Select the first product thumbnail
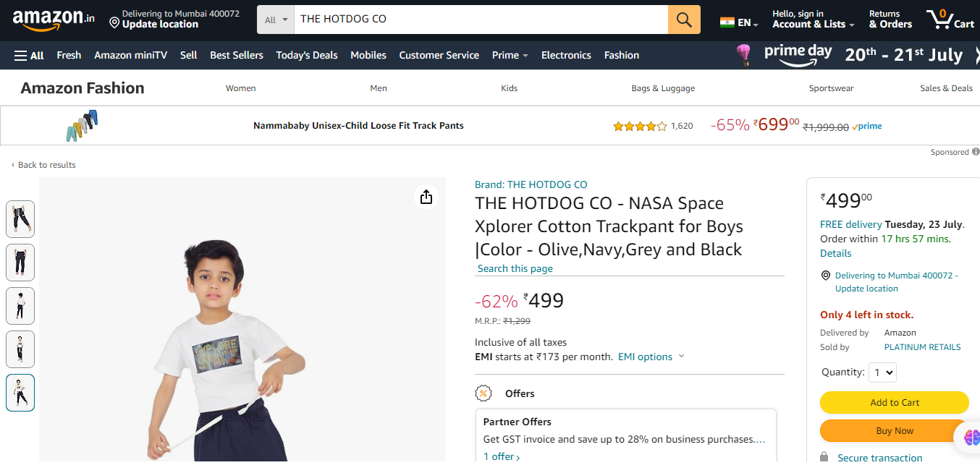The width and height of the screenshot is (980, 473). (x=20, y=219)
